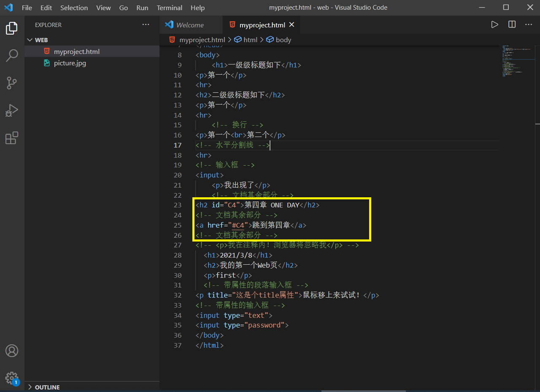The image size is (540, 392).
Task: Select the myproject.html editor tab
Action: coord(262,25)
